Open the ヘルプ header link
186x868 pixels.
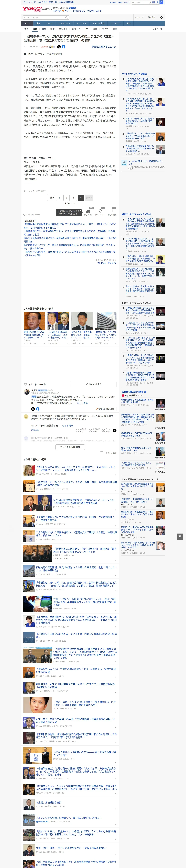click(127, 2)
